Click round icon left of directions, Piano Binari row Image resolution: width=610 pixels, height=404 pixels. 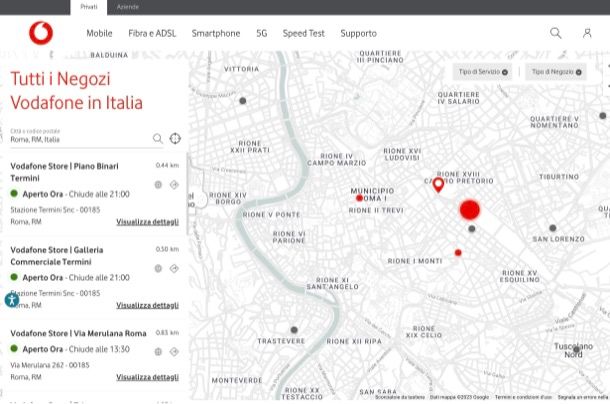[158, 185]
